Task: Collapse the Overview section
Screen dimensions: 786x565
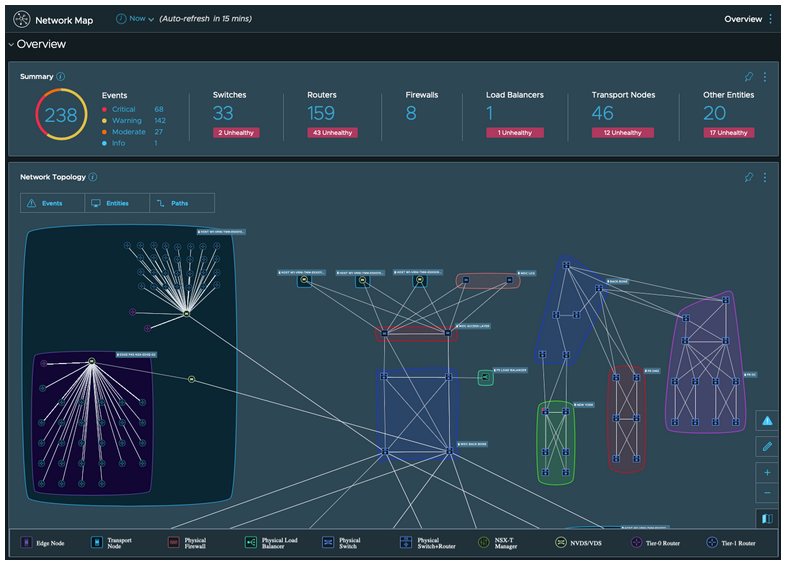Action: 11,45
